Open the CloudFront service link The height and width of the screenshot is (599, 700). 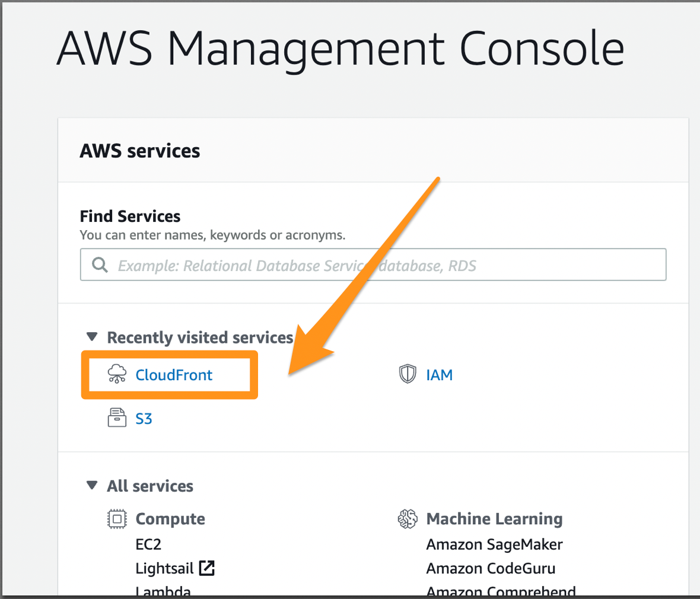[x=174, y=375]
